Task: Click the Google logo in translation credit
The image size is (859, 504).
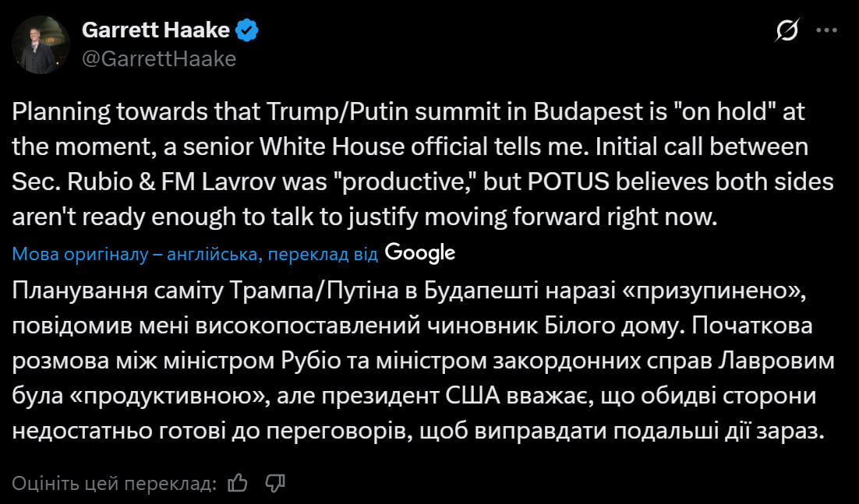Action: click(420, 252)
